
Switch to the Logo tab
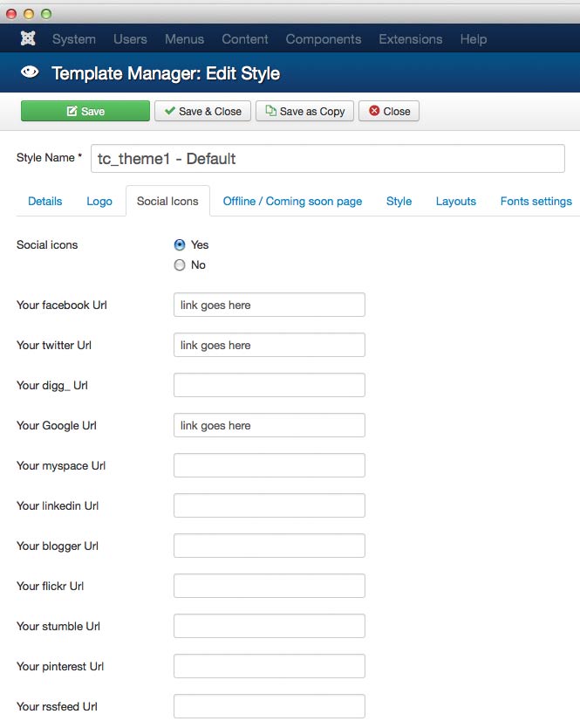coord(99,202)
